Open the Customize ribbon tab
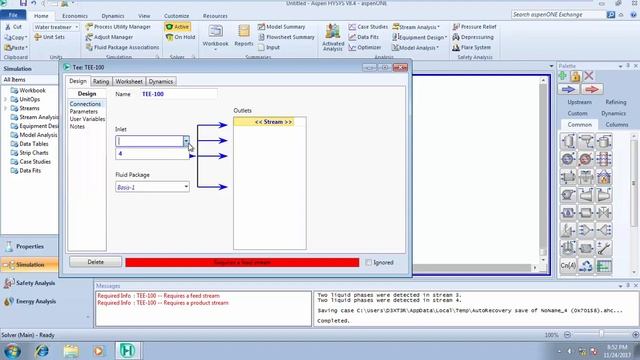The width and height of the screenshot is (640, 360). (x=176, y=16)
